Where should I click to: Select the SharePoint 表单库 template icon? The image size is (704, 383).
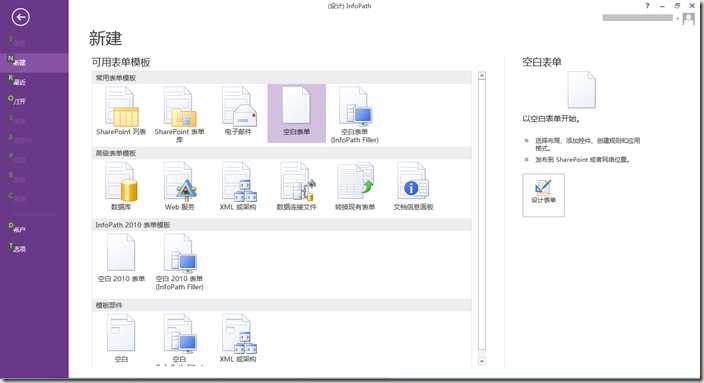(180, 114)
